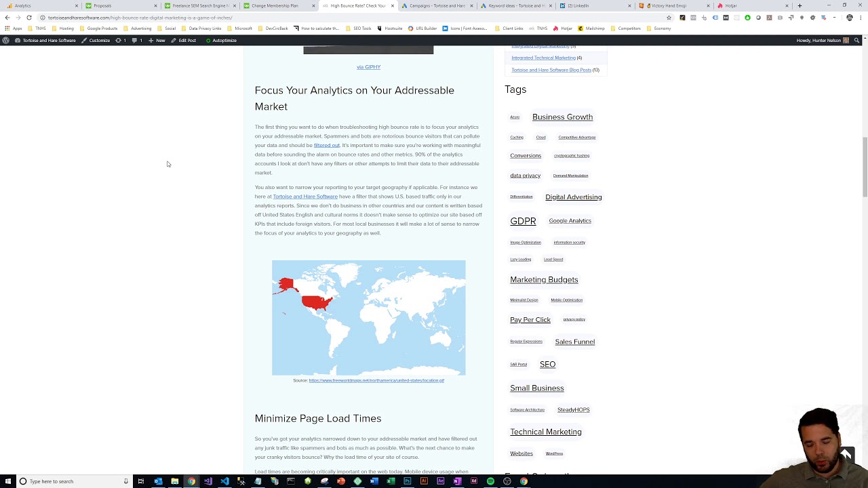Select the Pay Per Click tag
This screenshot has height=488, width=868.
point(530,320)
